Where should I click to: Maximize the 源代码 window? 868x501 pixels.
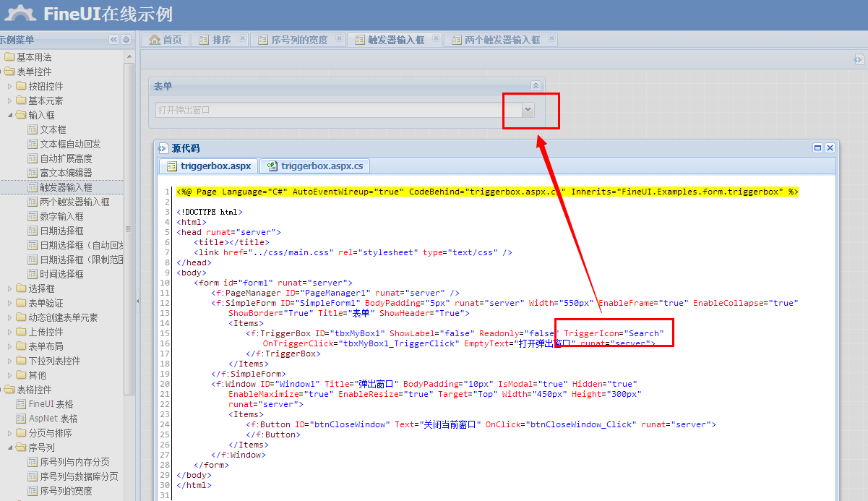click(818, 147)
